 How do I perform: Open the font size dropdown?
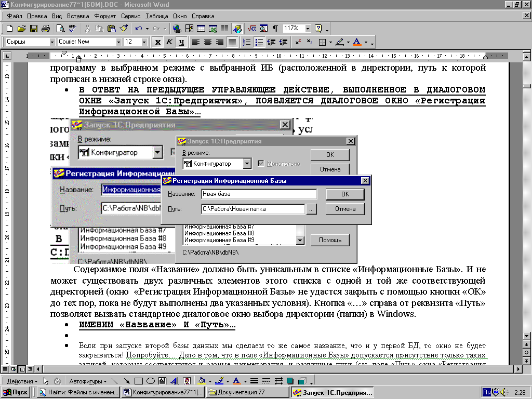coord(144,42)
